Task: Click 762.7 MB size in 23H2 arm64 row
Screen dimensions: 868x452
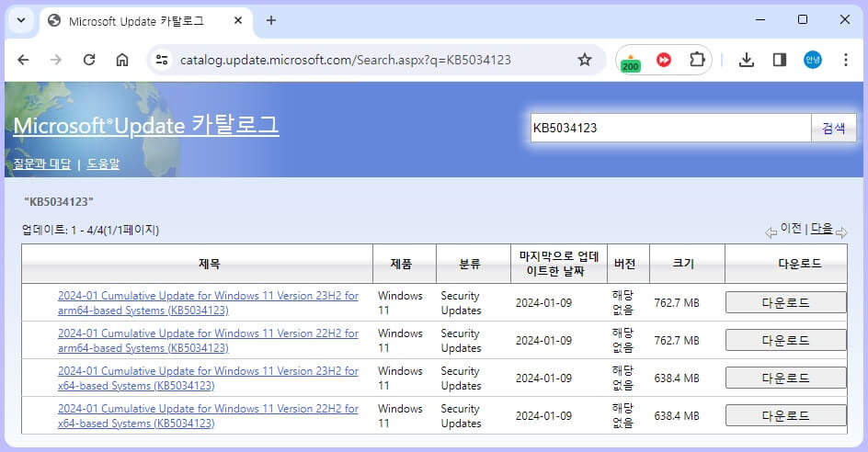Action: [677, 302]
